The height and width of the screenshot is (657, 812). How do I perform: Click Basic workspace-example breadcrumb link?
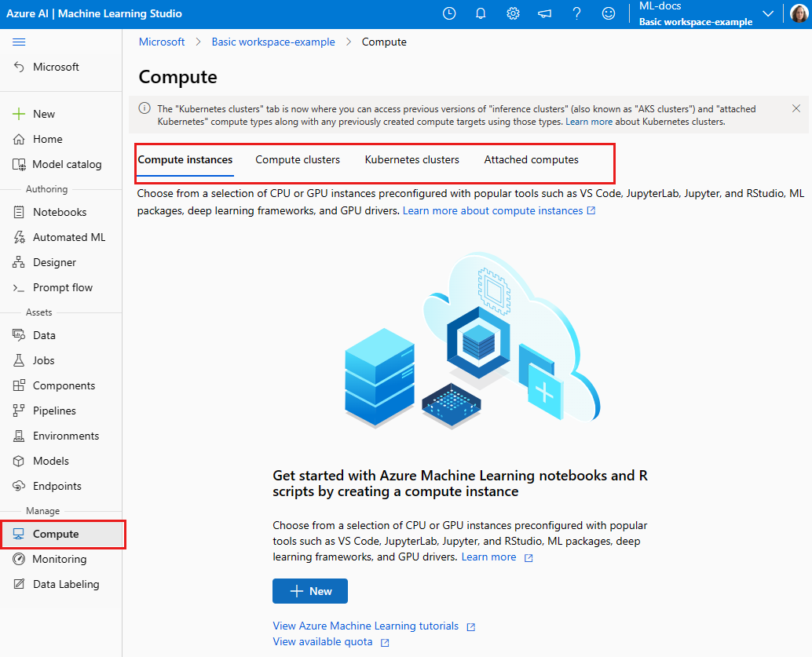(273, 42)
